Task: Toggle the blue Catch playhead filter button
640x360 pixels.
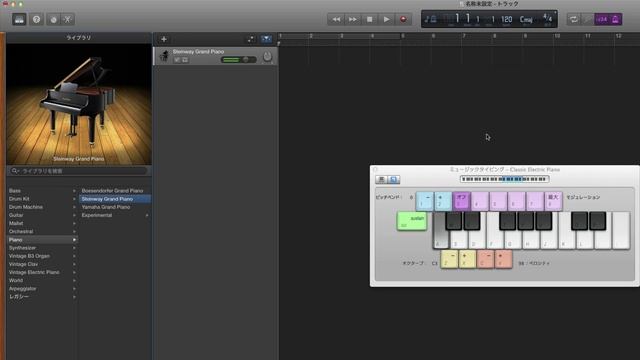Action: click(266, 39)
